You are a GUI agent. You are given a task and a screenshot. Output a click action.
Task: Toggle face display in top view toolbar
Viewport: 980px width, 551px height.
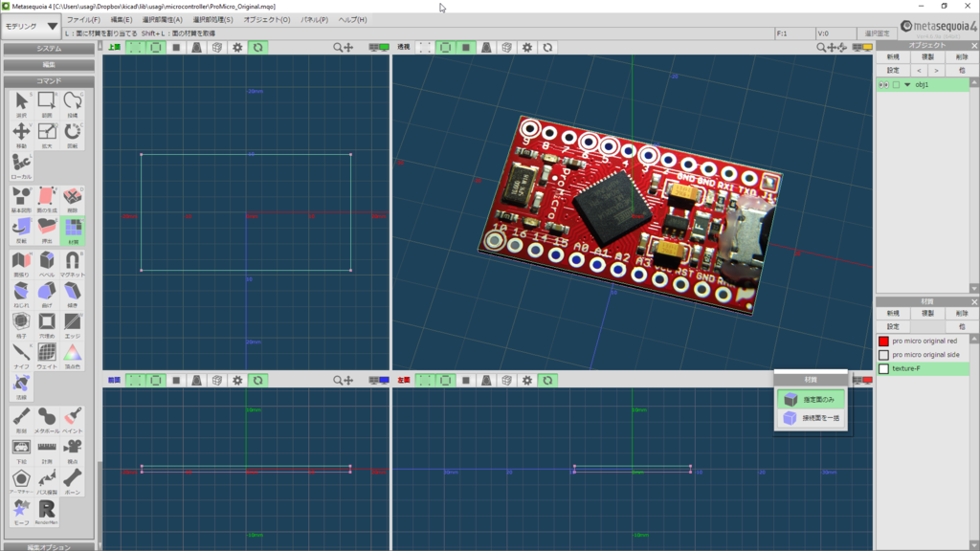point(176,48)
